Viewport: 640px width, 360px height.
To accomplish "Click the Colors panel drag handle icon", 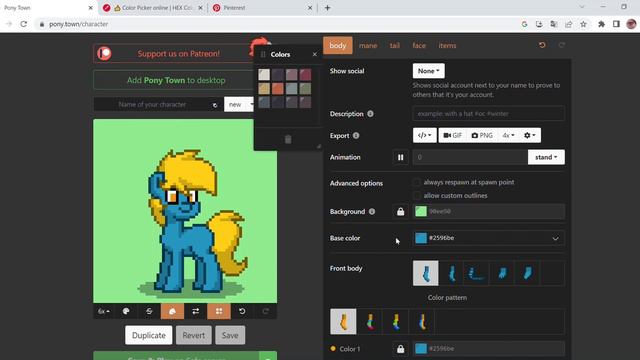I will click(263, 54).
